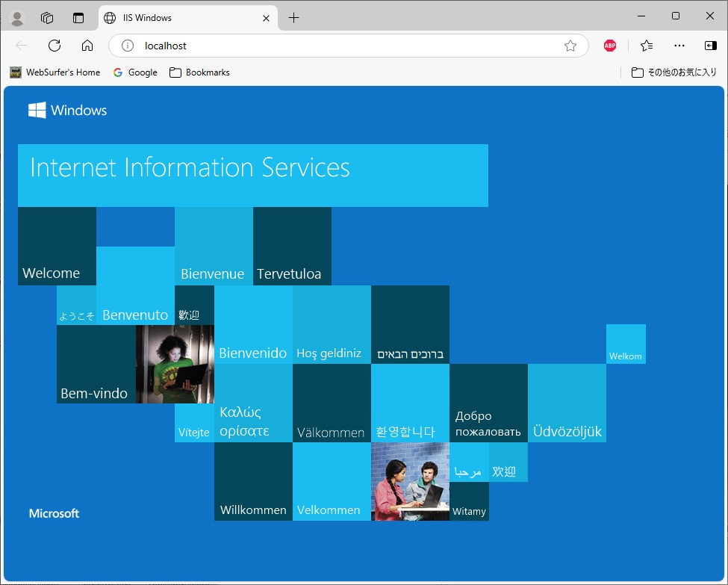
Task: Open a new tab with plus button
Action: coord(293,18)
